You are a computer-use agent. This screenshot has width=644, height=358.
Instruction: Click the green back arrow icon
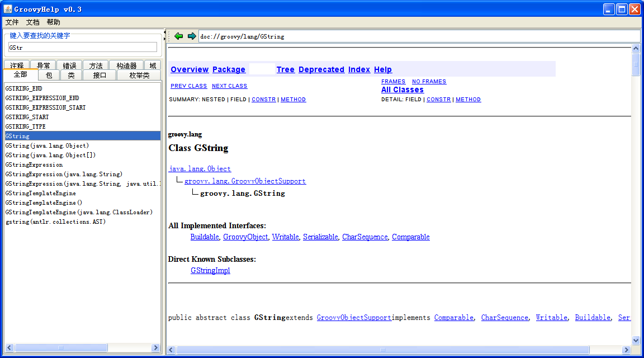179,36
